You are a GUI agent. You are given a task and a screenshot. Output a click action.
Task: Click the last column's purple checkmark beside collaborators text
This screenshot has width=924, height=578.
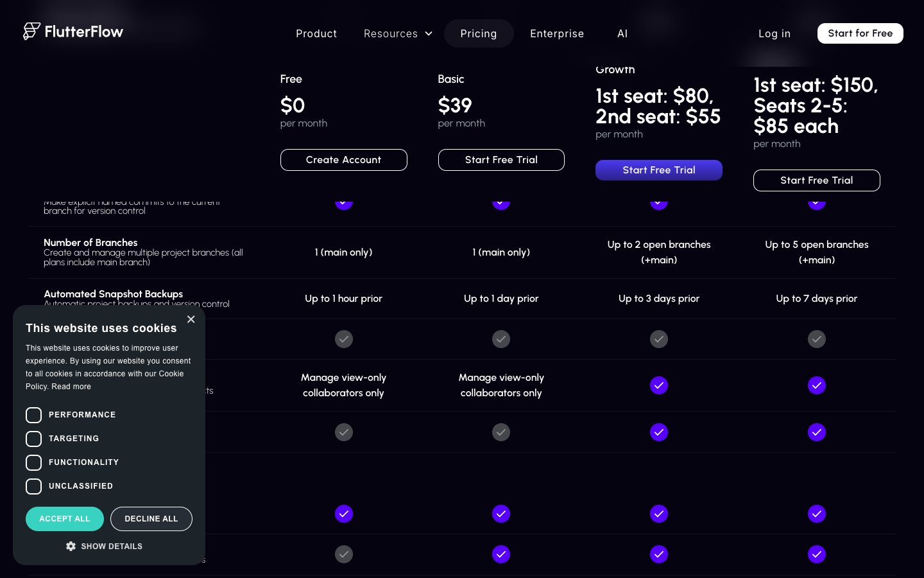click(x=816, y=385)
